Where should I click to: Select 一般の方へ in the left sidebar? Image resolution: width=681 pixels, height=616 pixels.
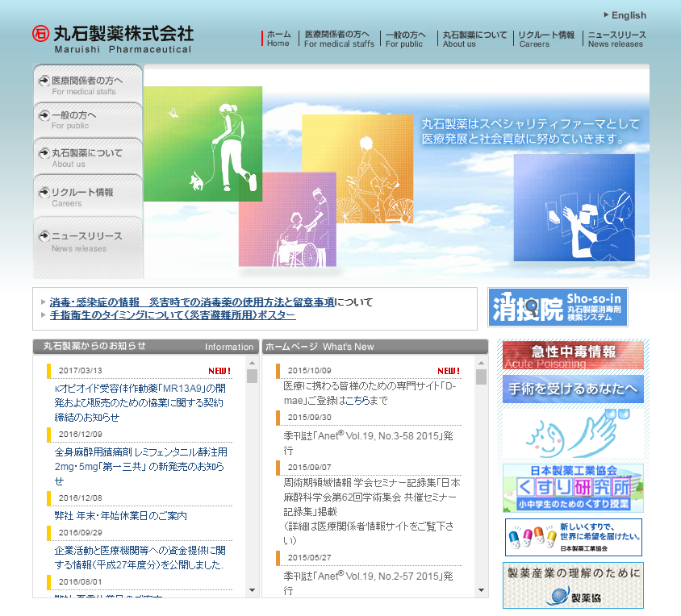(88, 120)
